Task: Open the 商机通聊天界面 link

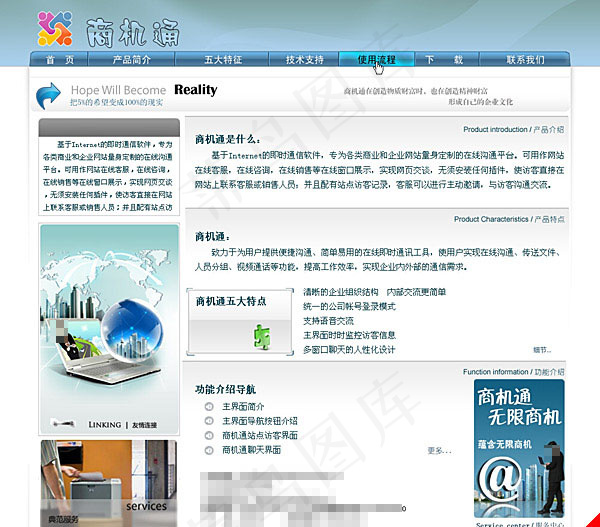Action: pyautogui.click(x=251, y=450)
